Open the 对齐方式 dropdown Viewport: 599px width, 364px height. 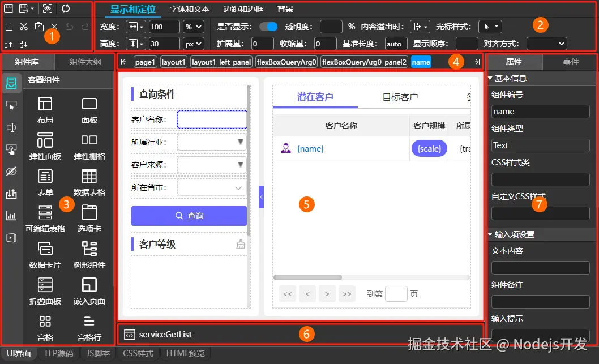click(x=546, y=42)
